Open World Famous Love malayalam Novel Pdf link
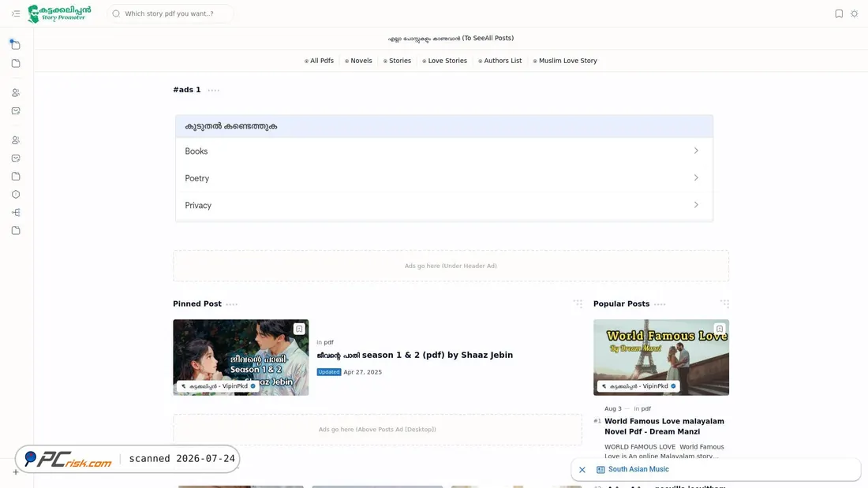This screenshot has height=488, width=868. click(x=664, y=427)
